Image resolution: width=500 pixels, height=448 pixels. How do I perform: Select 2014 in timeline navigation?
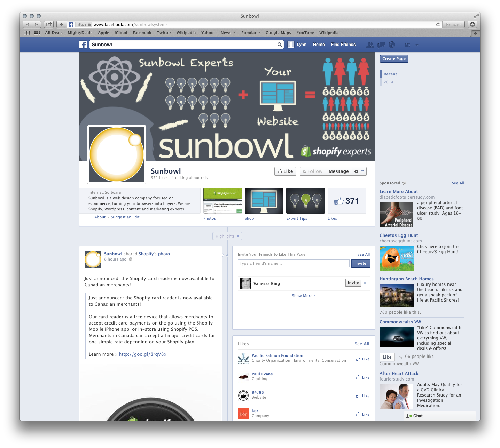388,82
